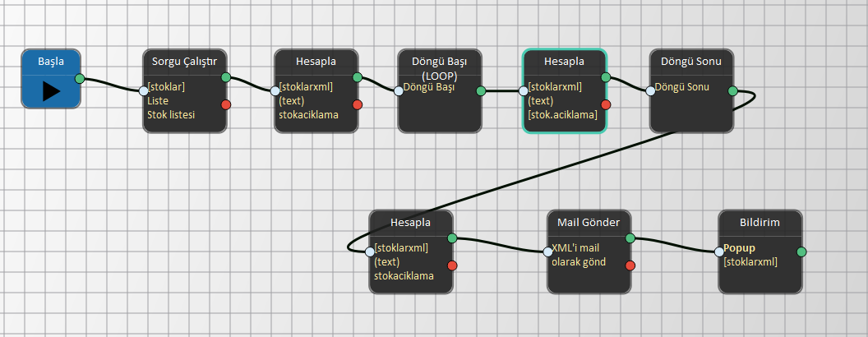Select the Döngü Sonu node title
The width and height of the screenshot is (868, 337).
click(691, 61)
